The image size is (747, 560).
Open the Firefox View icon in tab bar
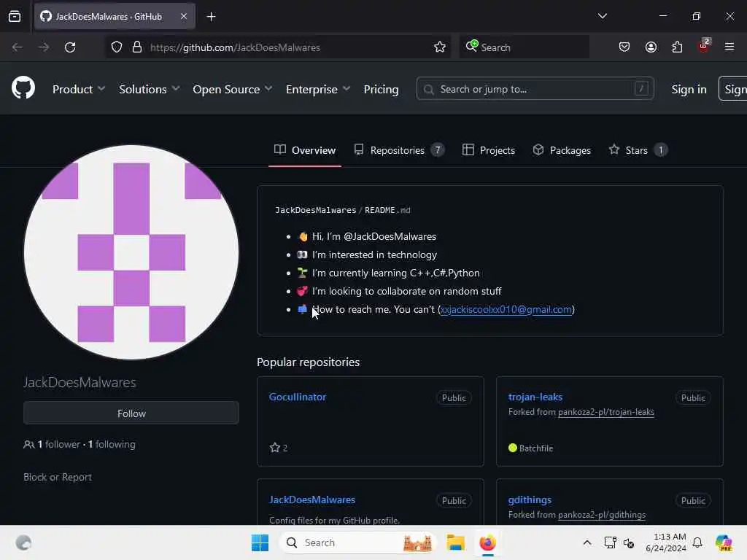(x=15, y=16)
